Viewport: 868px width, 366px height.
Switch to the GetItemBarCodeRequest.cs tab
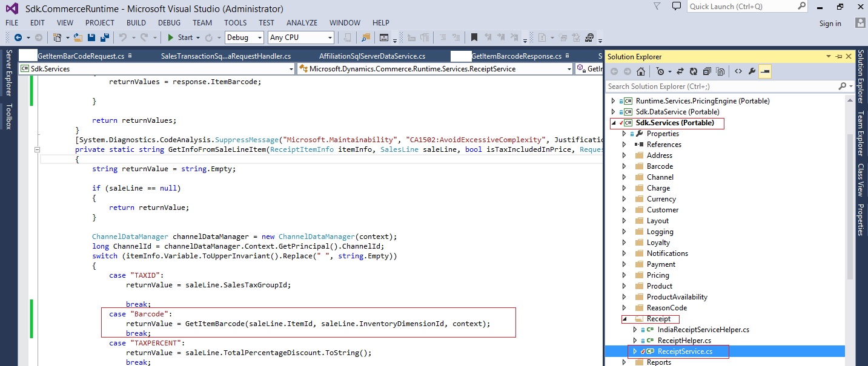(x=81, y=56)
